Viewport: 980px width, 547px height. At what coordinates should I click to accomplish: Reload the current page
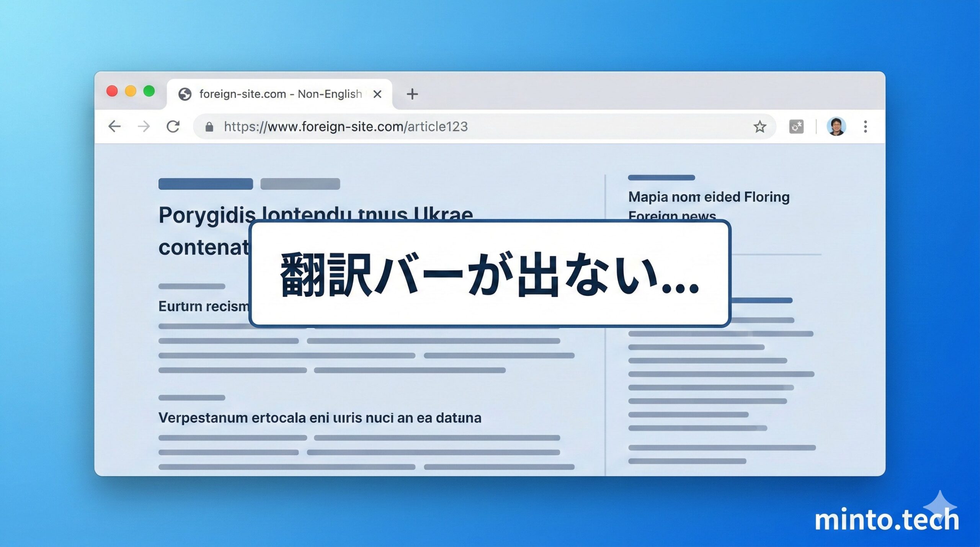point(173,126)
